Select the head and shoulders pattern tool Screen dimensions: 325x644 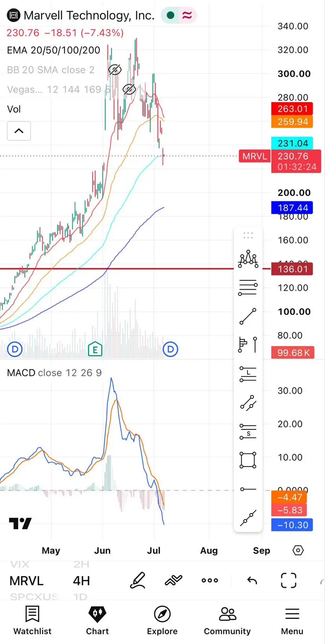[x=248, y=259]
